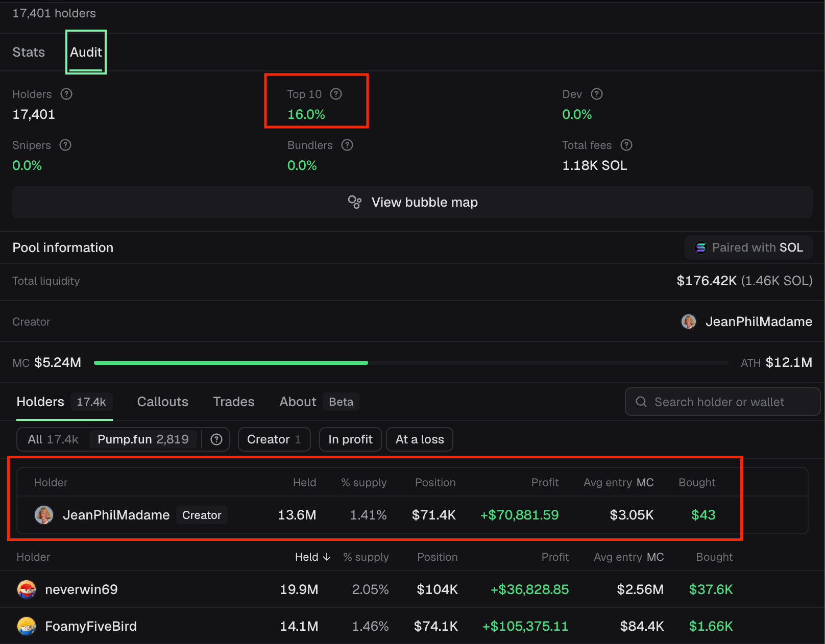Sort by Held column arrow
This screenshot has height=644, width=825.
tap(327, 557)
